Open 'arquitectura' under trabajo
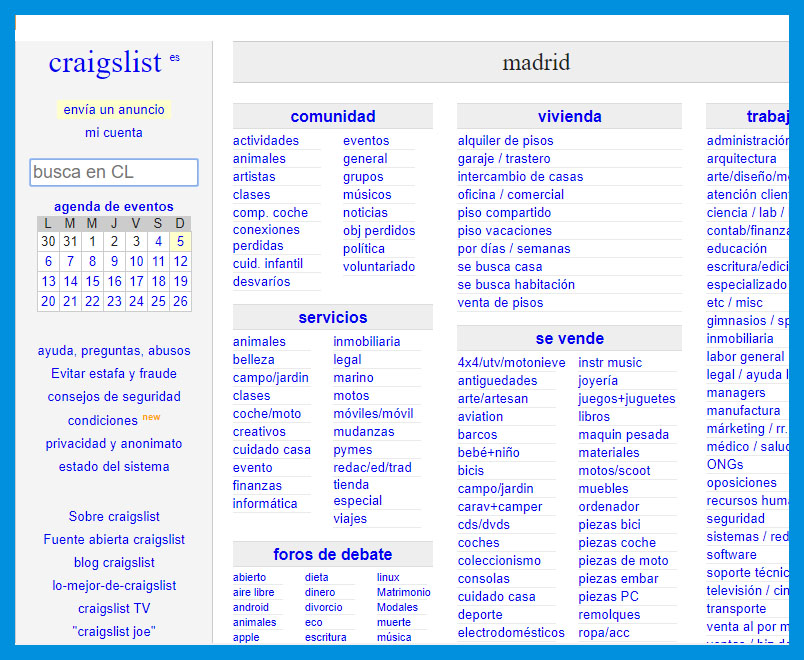The height and width of the screenshot is (660, 804). (x=741, y=158)
